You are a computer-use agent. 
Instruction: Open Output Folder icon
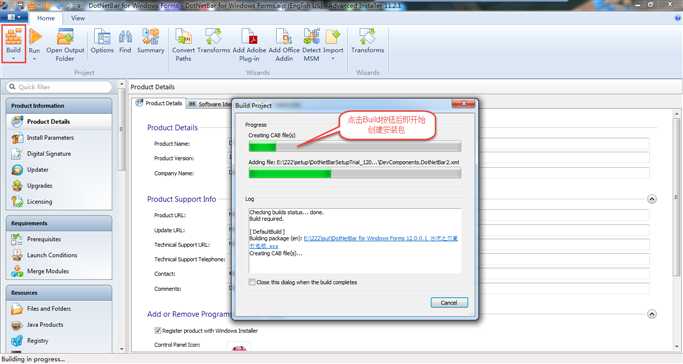click(x=64, y=37)
